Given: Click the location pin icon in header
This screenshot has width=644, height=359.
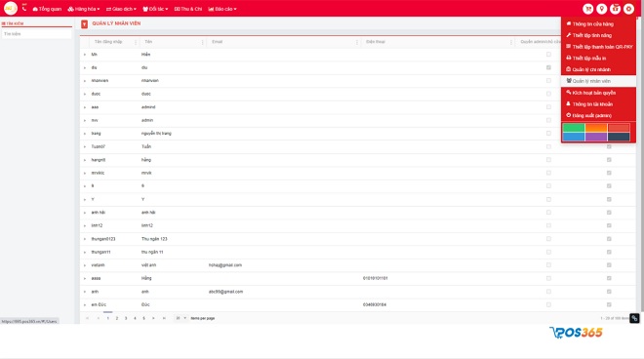Looking at the screenshot, I should tap(601, 9).
